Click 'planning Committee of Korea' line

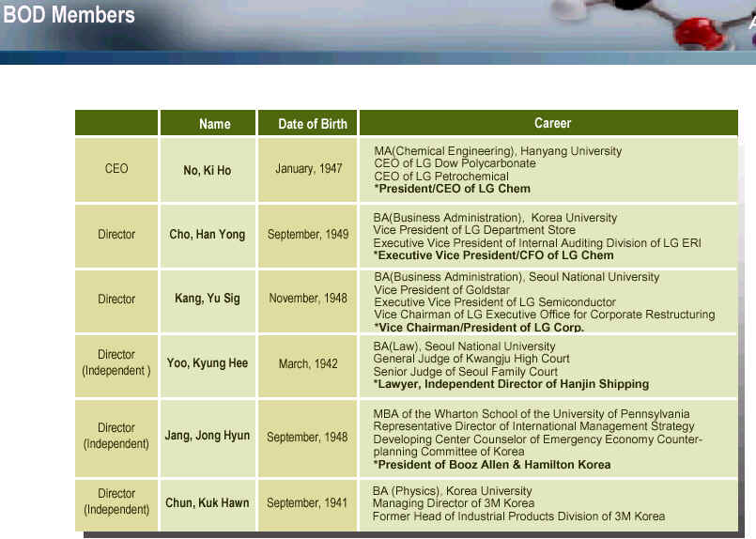(x=449, y=452)
